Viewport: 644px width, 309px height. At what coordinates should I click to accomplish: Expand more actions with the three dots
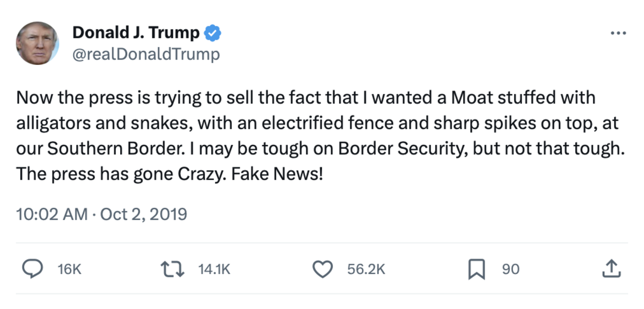click(617, 33)
